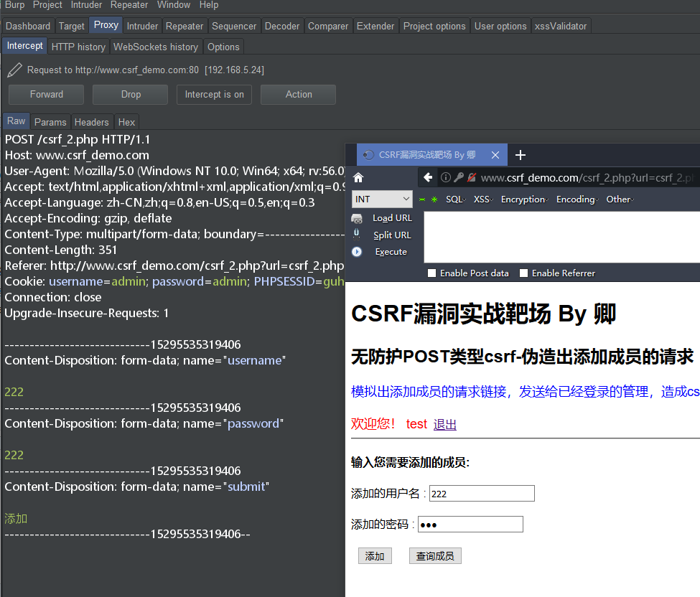700x597 pixels.
Task: Switch to the Params view tab
Action: (50, 122)
